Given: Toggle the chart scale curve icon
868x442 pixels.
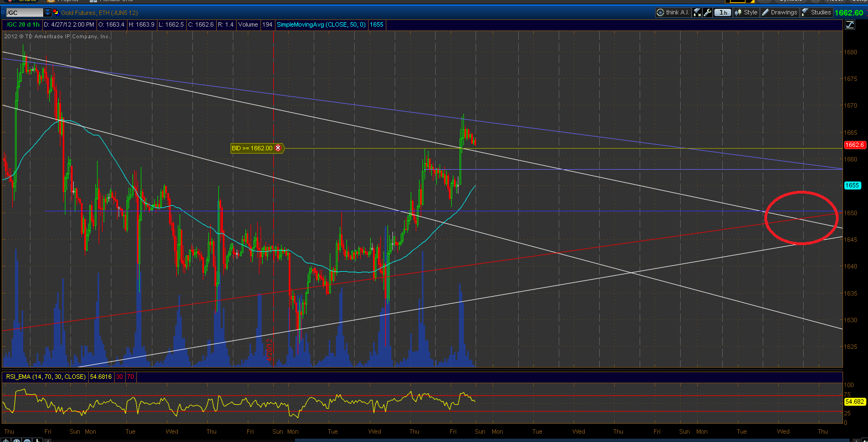Looking at the screenshot, I should point(850,24).
